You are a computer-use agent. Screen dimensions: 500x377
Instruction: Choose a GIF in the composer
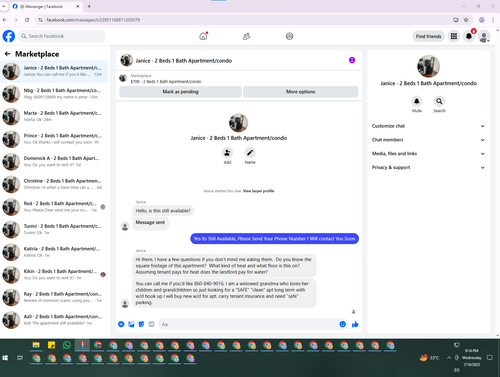pos(151,324)
